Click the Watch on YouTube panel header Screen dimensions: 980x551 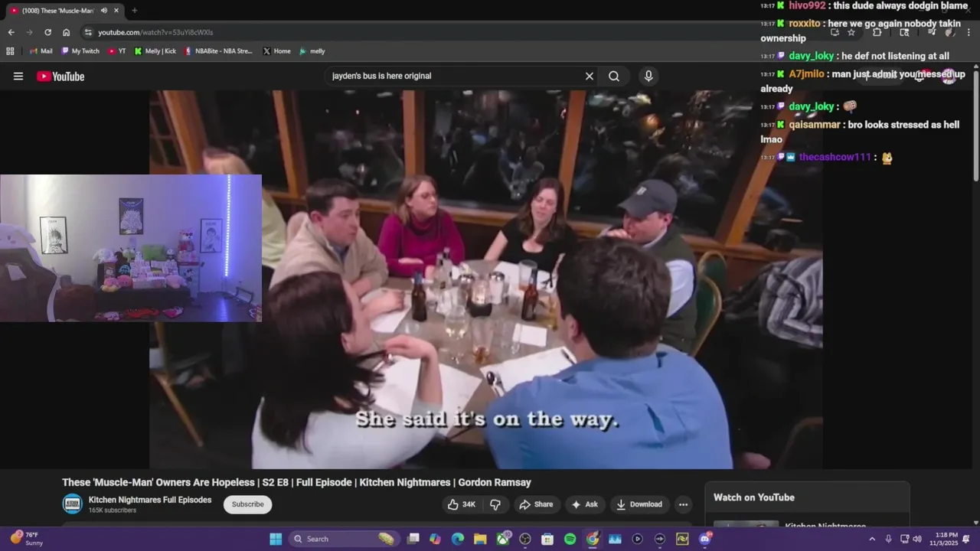754,497
